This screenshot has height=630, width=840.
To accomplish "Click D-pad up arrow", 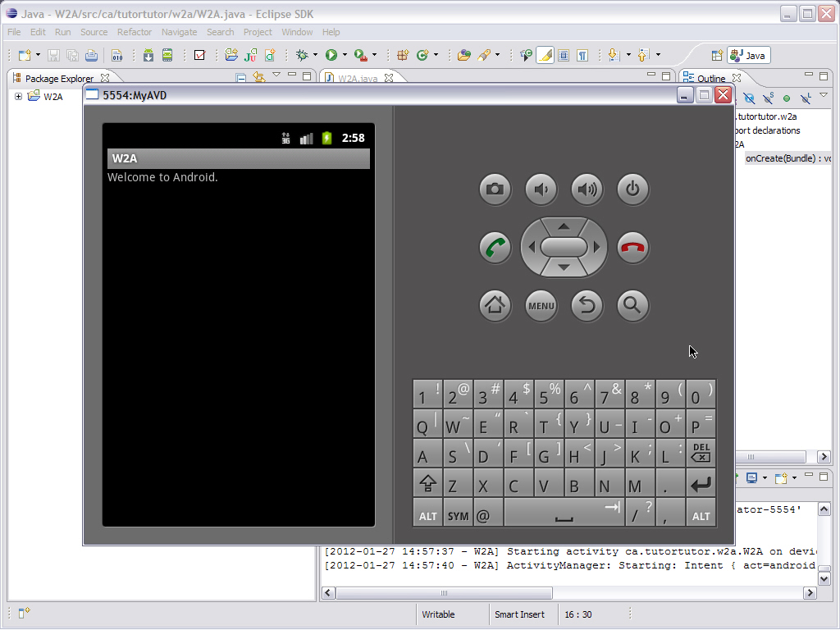I will (x=564, y=226).
